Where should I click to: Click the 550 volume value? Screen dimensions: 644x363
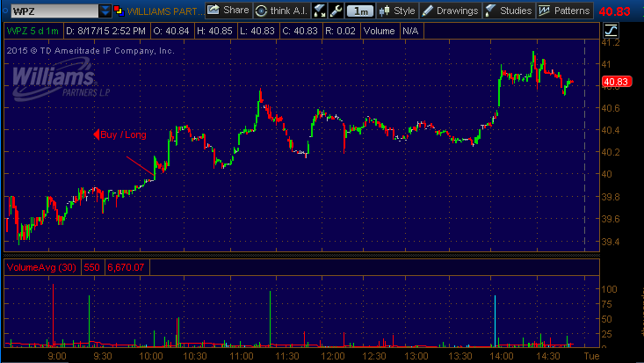91,267
